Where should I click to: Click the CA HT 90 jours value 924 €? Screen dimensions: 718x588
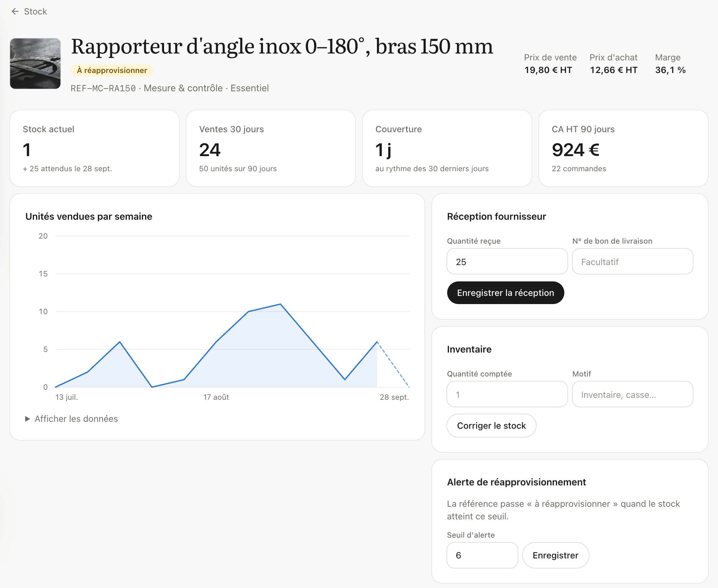click(575, 150)
